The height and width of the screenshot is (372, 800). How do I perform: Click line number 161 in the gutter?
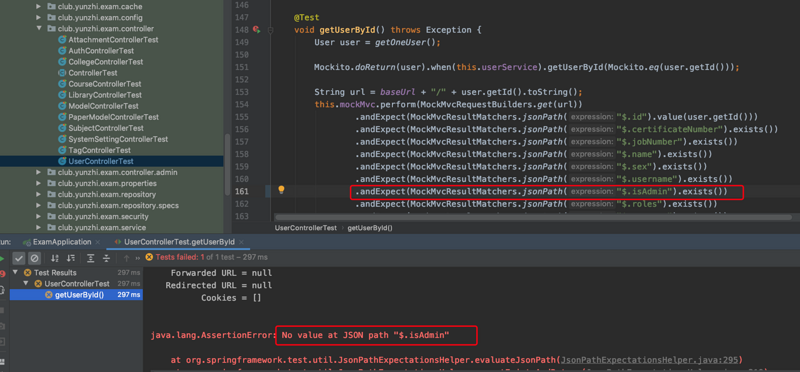[x=242, y=191]
